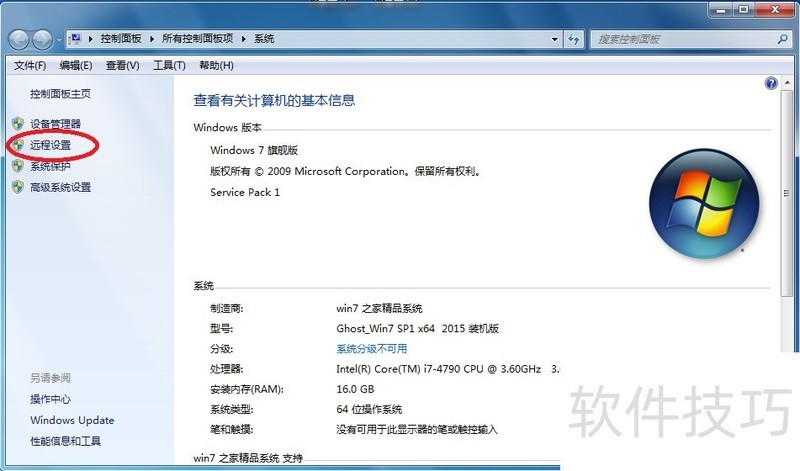Viewport: 800px width, 471px height.
Task: Click the Windows logo image
Action: [x=704, y=203]
